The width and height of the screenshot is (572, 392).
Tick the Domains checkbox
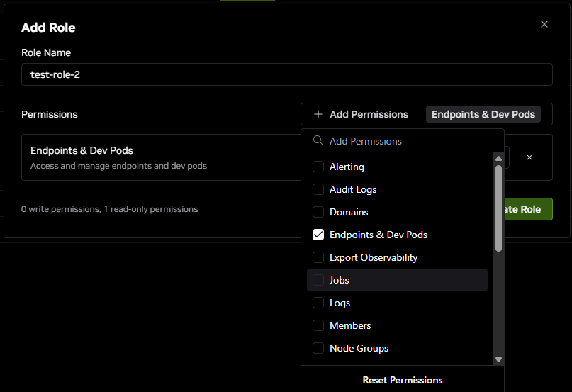(x=318, y=213)
